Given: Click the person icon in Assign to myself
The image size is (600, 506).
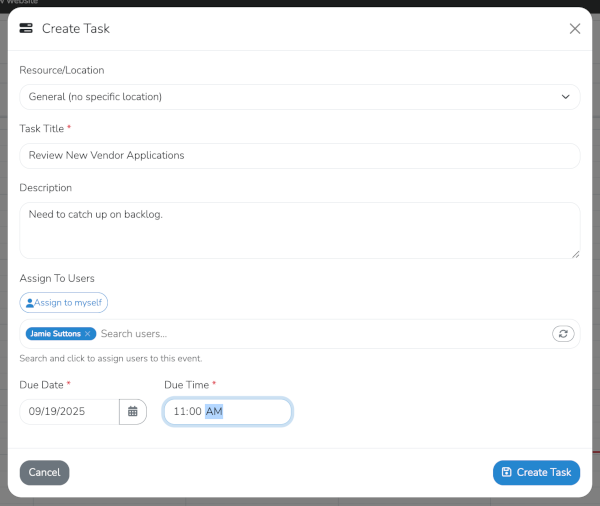Looking at the screenshot, I should point(30,302).
